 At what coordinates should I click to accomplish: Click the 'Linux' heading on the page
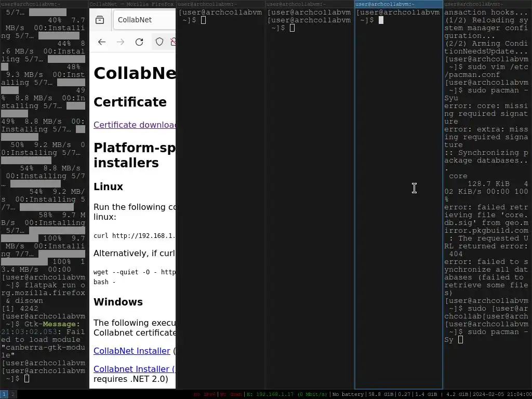(x=108, y=187)
